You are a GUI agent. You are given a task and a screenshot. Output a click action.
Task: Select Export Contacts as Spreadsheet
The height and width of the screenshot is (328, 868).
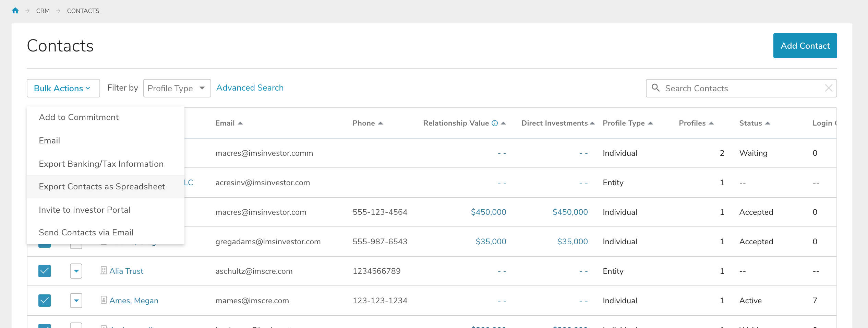click(x=102, y=186)
